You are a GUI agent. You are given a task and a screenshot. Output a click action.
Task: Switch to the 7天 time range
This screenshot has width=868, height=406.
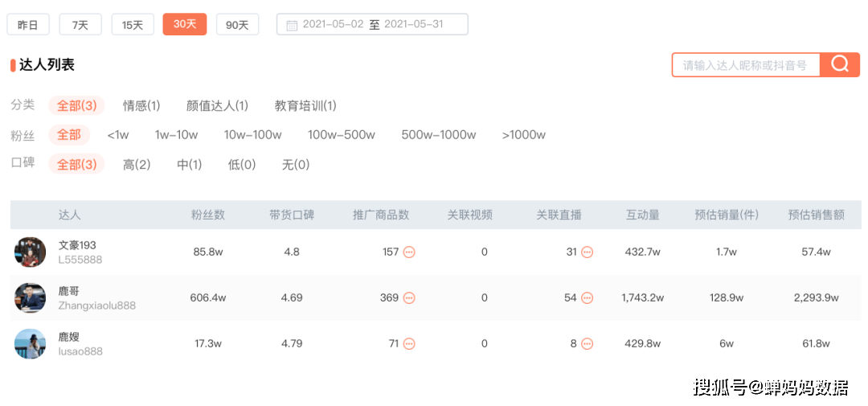(x=80, y=25)
